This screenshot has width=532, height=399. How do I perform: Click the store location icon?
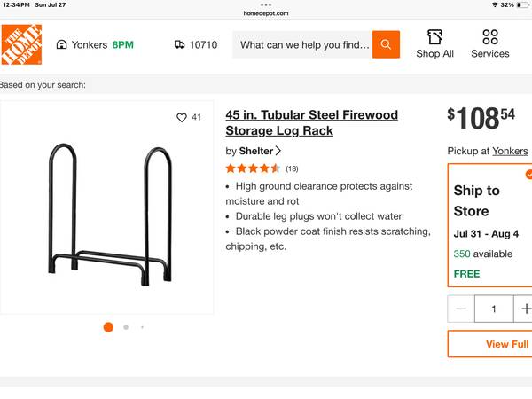pyautogui.click(x=61, y=44)
